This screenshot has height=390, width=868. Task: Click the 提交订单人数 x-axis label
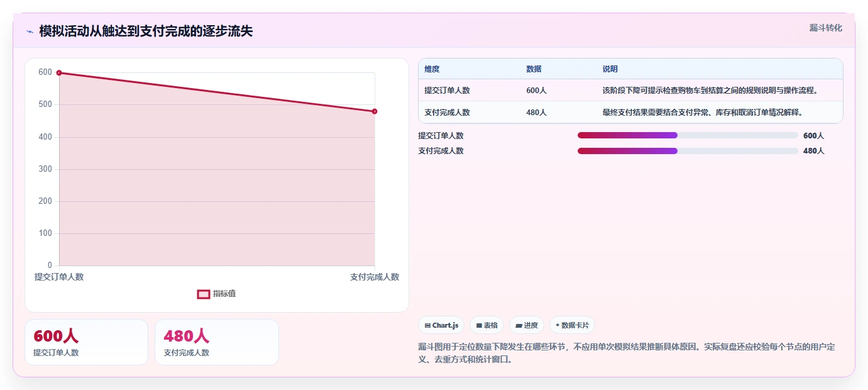tap(59, 277)
